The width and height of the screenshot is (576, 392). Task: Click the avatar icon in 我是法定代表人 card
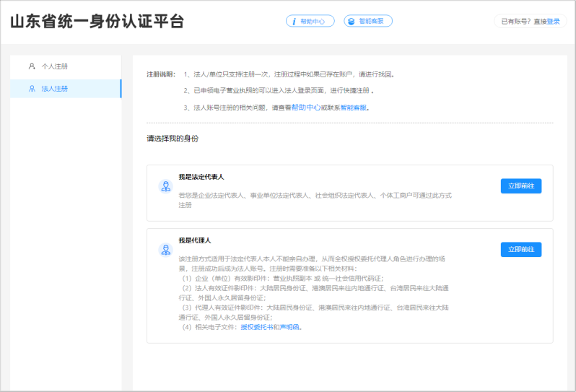click(166, 186)
